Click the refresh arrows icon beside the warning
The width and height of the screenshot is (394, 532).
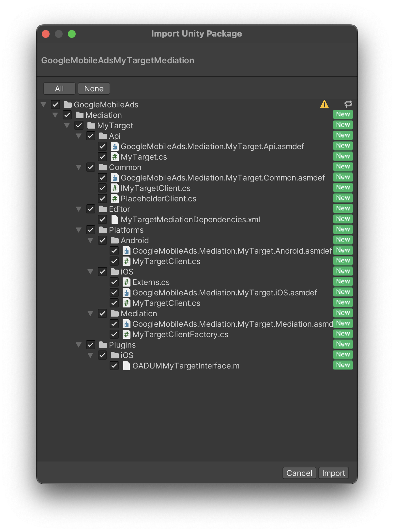348,104
